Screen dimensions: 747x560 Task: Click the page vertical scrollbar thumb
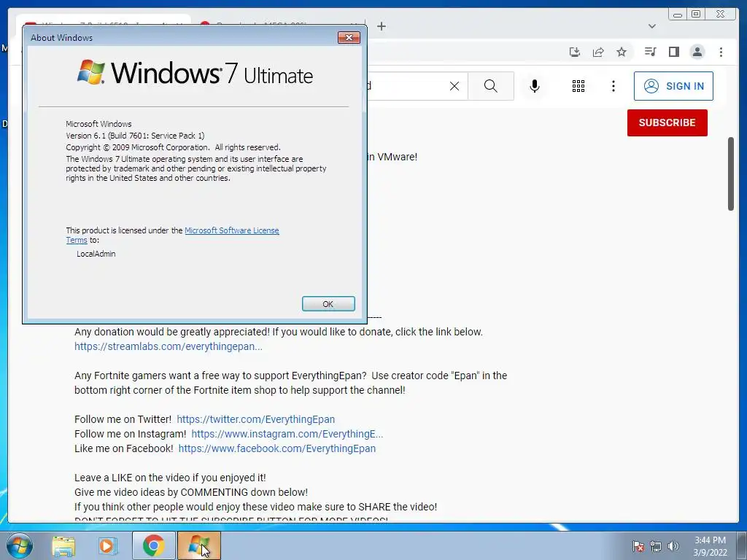(x=731, y=174)
